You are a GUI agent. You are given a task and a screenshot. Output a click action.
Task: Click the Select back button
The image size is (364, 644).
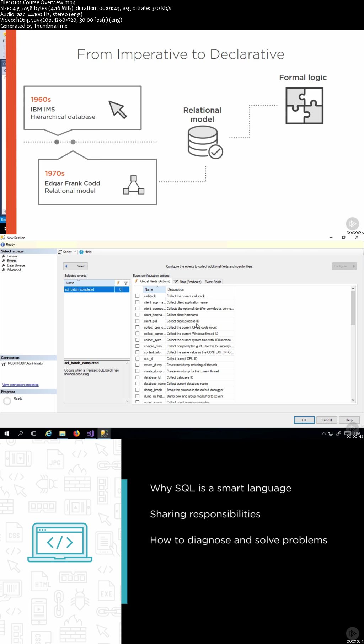[75, 266]
